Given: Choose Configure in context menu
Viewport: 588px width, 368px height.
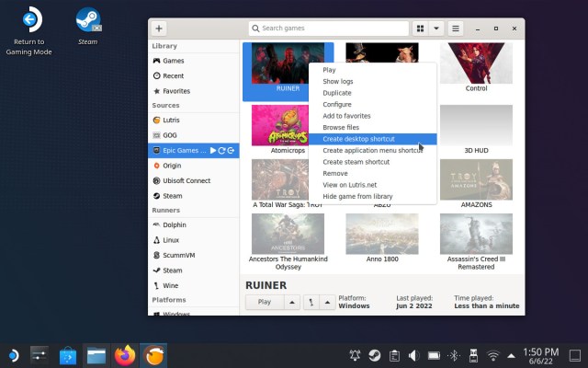Looking at the screenshot, I should pyautogui.click(x=372, y=104).
